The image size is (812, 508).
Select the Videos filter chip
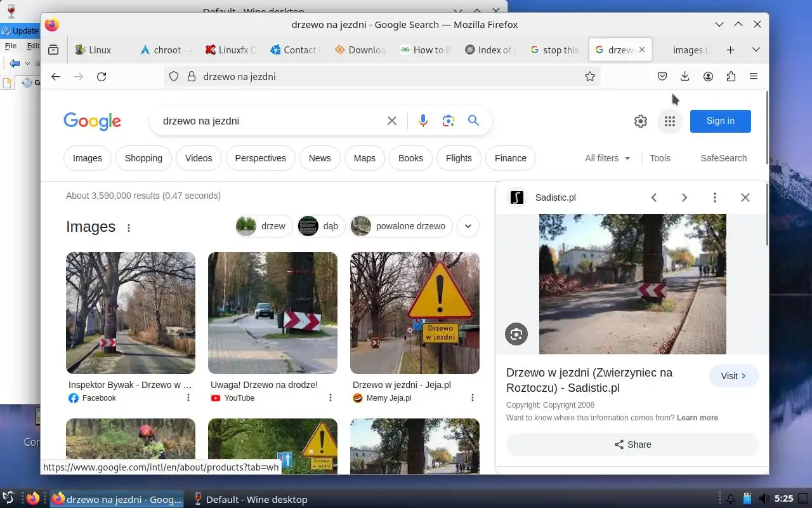[199, 158]
